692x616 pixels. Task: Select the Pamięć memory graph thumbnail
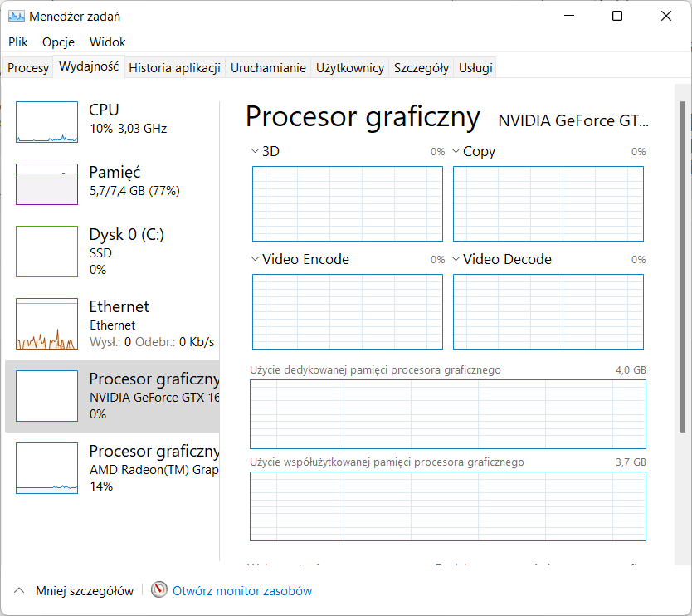(46, 183)
